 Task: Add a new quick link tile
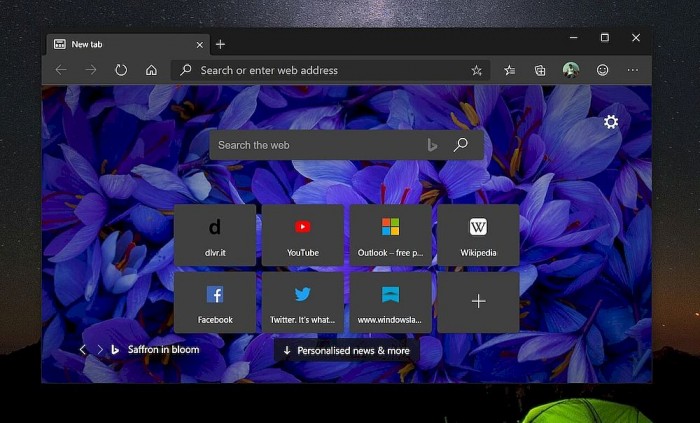[478, 302]
